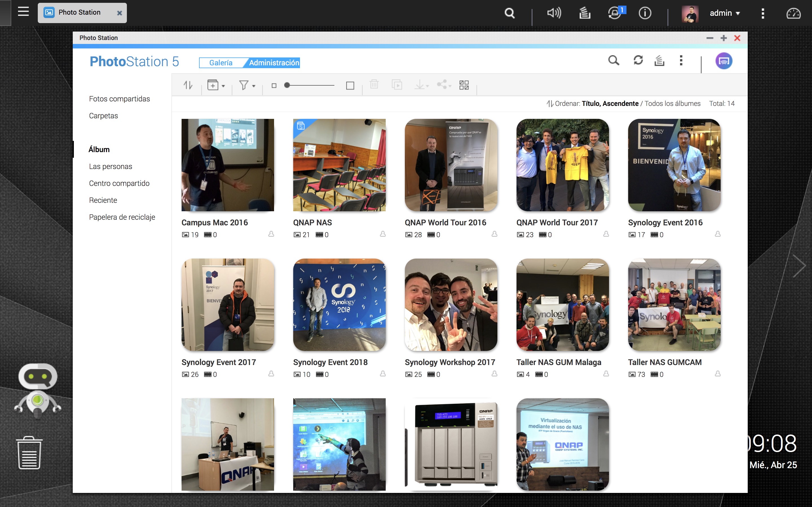This screenshot has height=507, width=812.
Task: Click the sort order arrows in toolbar
Action: [188, 85]
